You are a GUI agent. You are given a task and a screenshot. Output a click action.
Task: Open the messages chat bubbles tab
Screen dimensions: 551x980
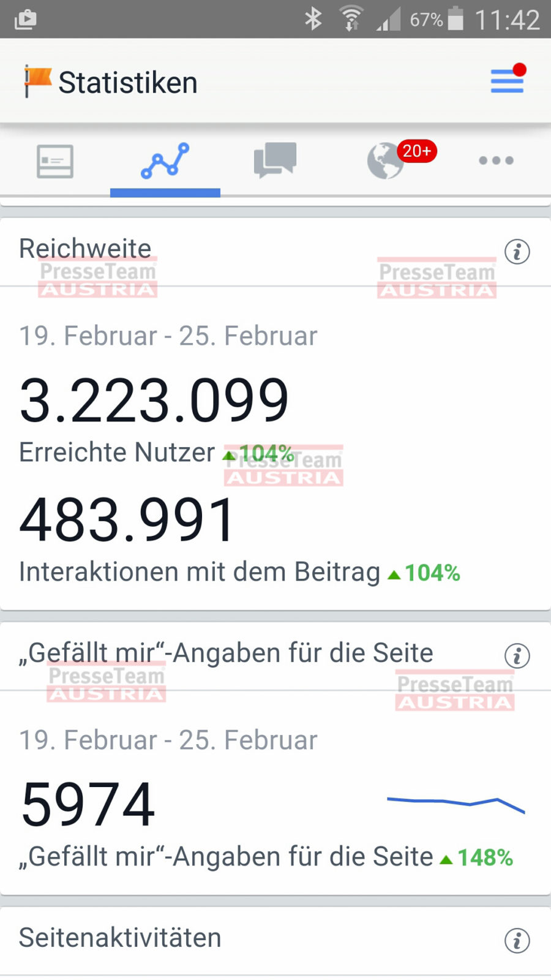275,160
